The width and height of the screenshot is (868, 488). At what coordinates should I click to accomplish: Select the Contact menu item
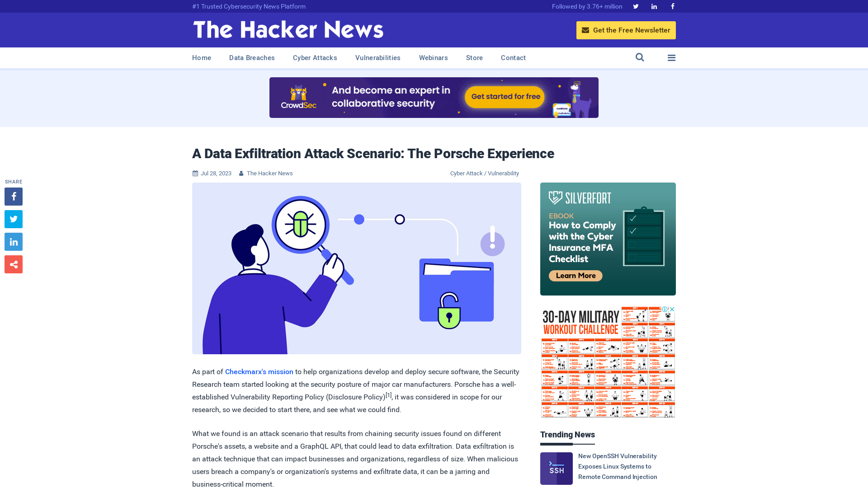click(x=513, y=58)
